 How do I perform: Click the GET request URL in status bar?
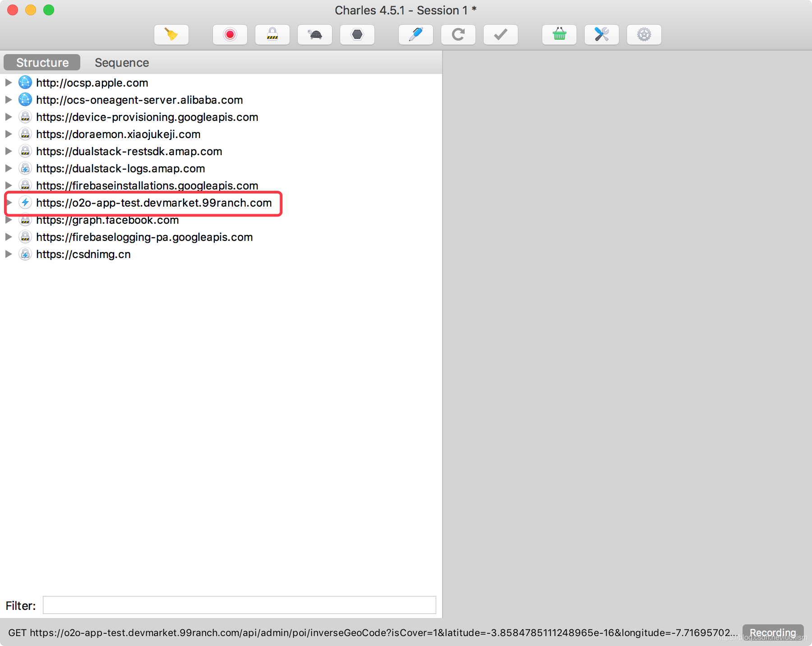point(373,632)
